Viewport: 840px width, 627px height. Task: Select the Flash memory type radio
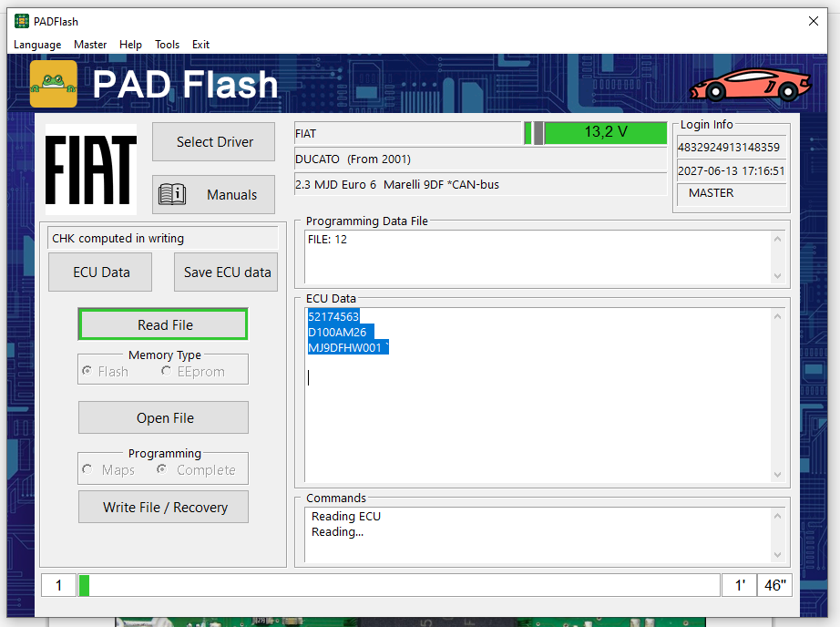click(x=87, y=371)
